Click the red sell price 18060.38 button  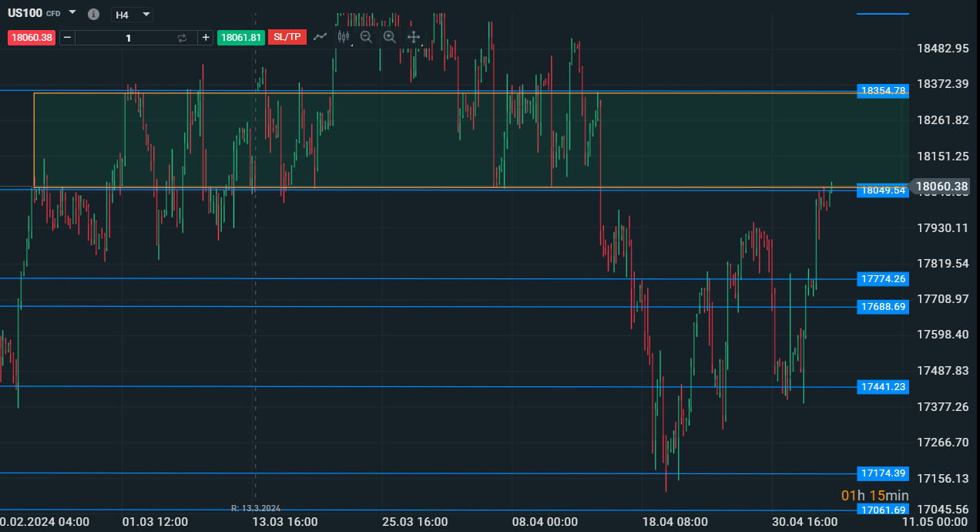32,38
